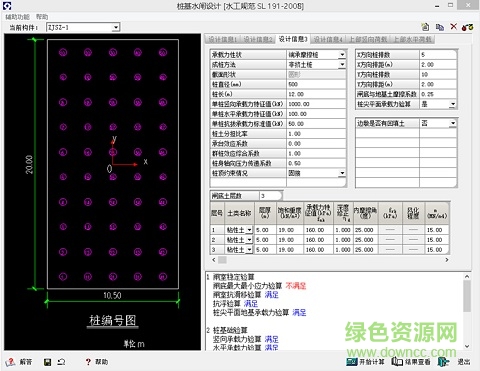This screenshot has width=480, height=371.
Task: Click the new component icon in top toolbar
Action: pyautogui.click(x=425, y=27)
